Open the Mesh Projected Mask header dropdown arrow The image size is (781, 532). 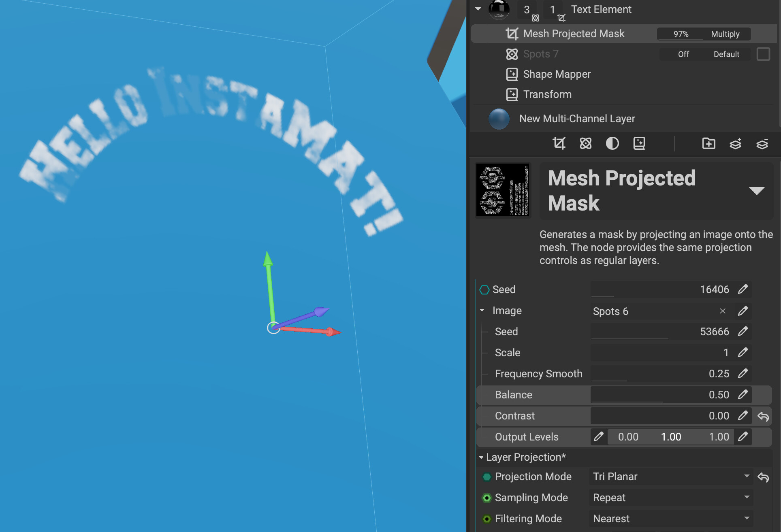click(756, 191)
